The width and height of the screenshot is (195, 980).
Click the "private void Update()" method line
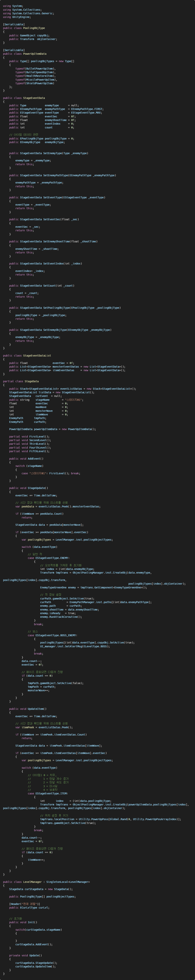point(26,956)
